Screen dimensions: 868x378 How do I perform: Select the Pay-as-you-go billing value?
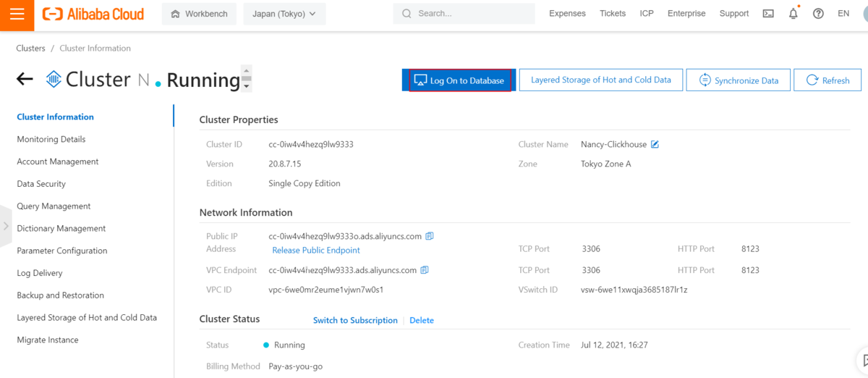[x=296, y=366]
